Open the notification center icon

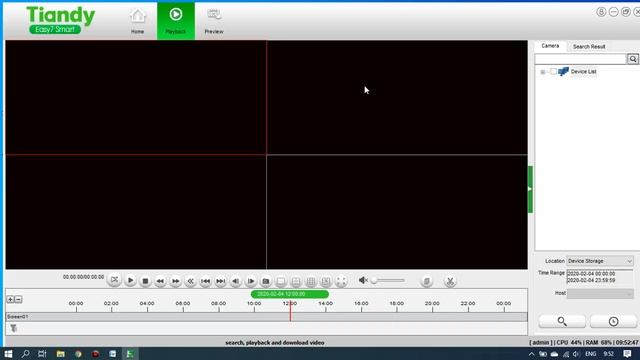click(x=627, y=354)
